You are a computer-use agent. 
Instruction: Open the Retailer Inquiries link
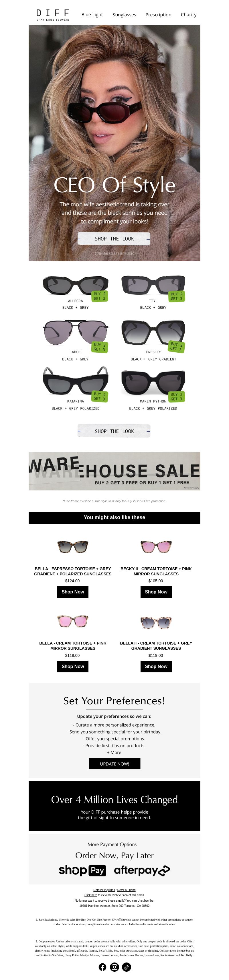coord(104,890)
